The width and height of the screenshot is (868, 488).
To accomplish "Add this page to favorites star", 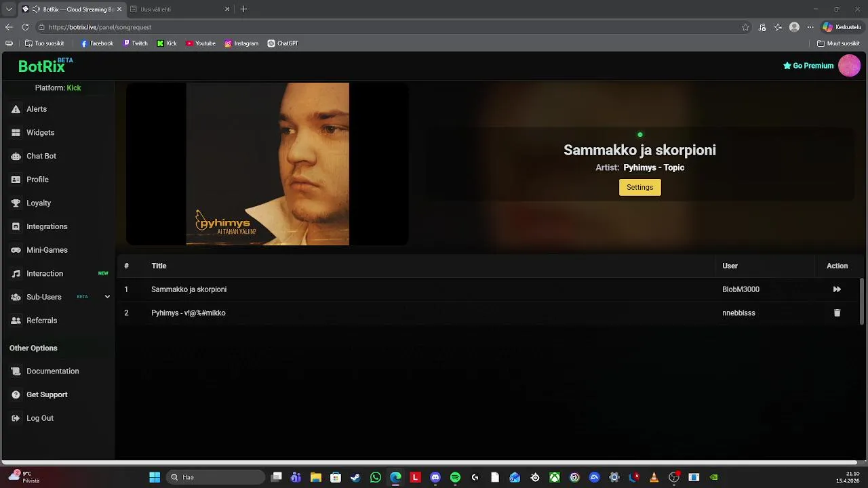I will pyautogui.click(x=745, y=27).
